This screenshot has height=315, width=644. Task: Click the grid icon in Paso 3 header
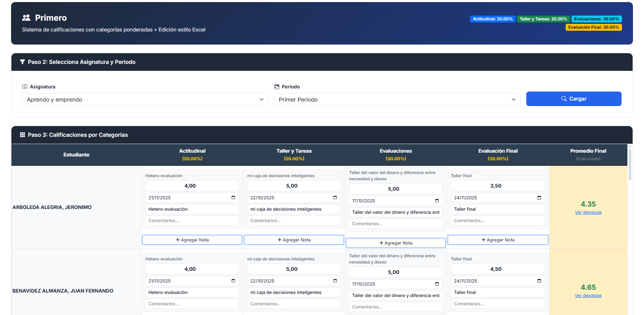tap(22, 135)
